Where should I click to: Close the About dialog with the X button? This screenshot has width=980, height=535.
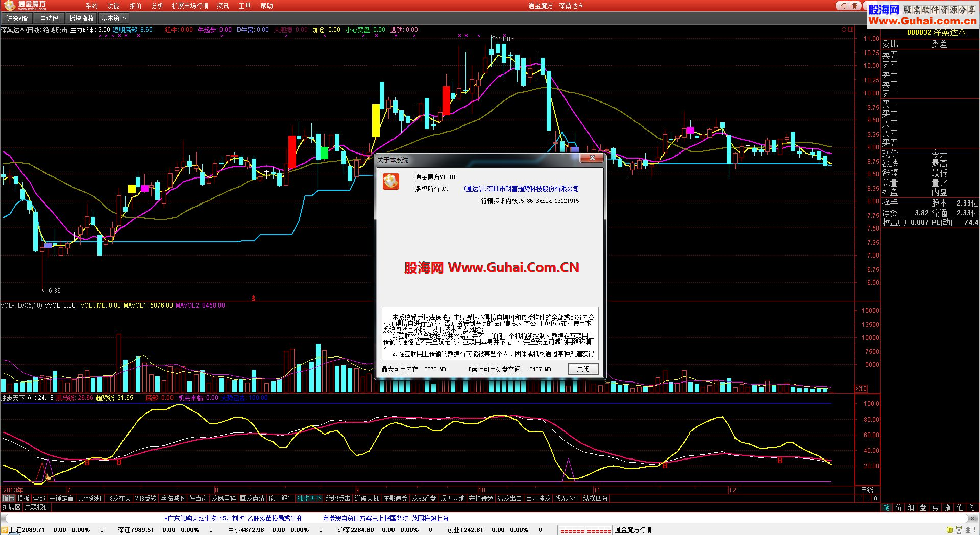click(592, 158)
